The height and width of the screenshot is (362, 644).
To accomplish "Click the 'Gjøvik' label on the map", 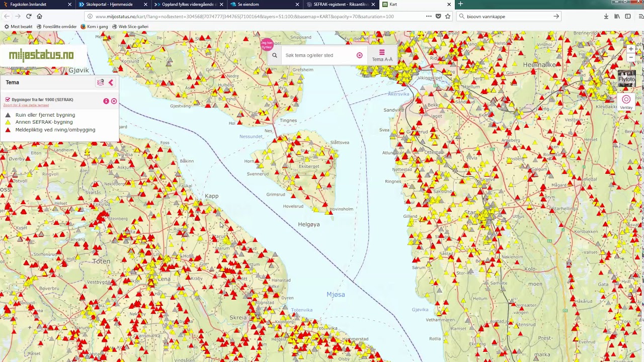I will coord(78,70).
